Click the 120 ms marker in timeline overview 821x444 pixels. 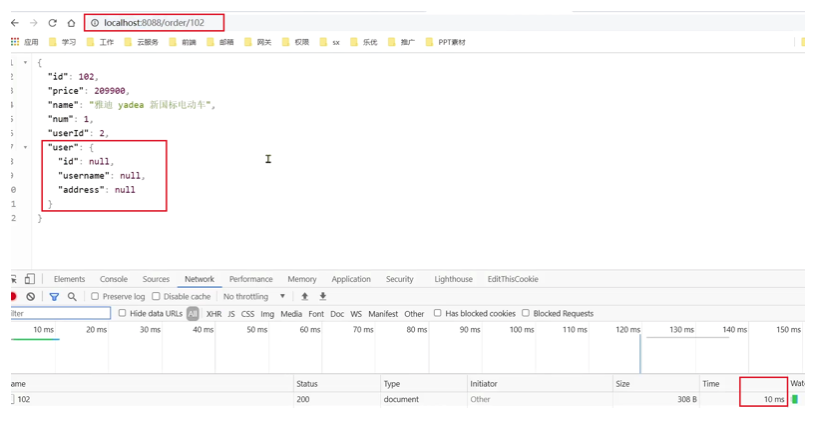coord(628,329)
